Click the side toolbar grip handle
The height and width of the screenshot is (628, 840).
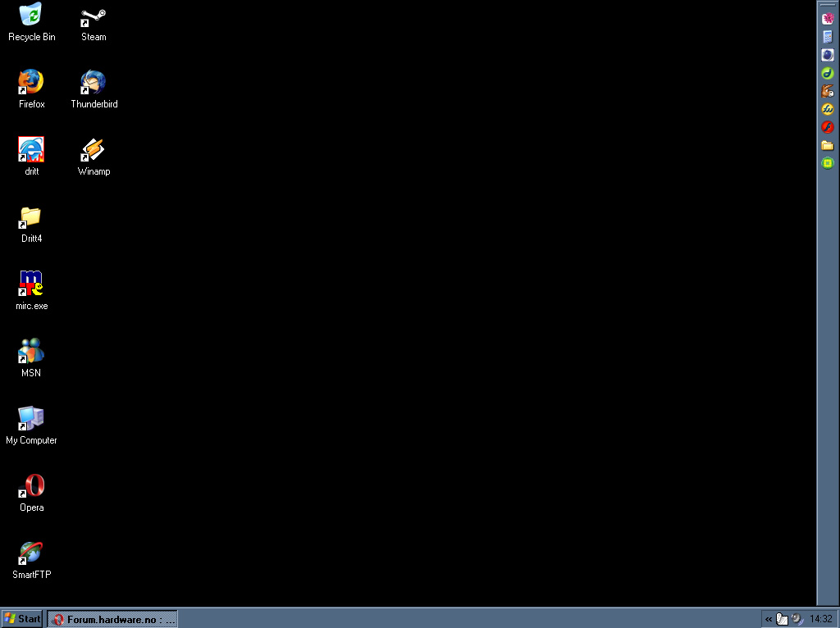(x=828, y=5)
